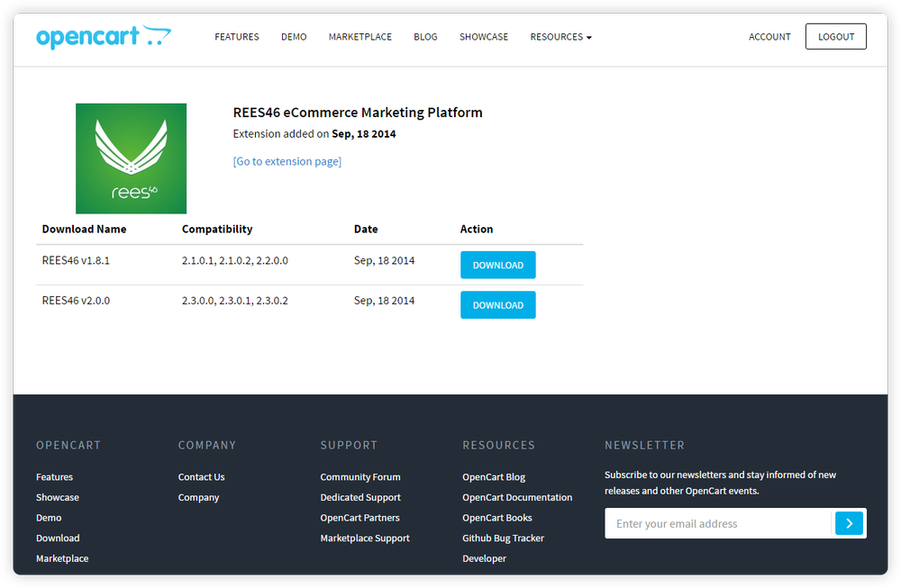Open Marketplace in the top navigation
The width and height of the screenshot is (901, 588).
[360, 37]
